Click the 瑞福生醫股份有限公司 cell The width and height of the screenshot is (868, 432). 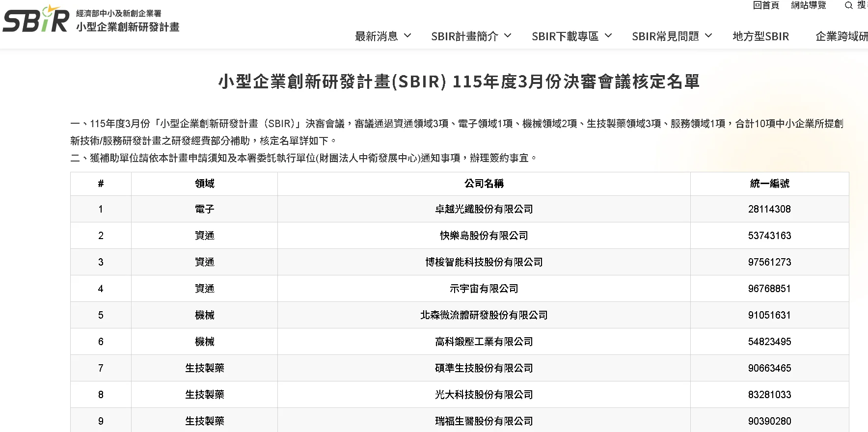(484, 421)
